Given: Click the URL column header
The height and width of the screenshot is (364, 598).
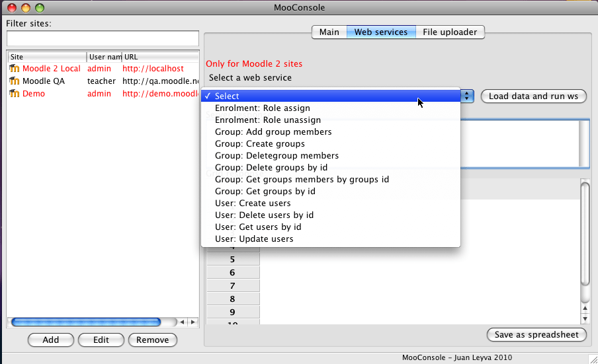Looking at the screenshot, I should tap(160, 57).
